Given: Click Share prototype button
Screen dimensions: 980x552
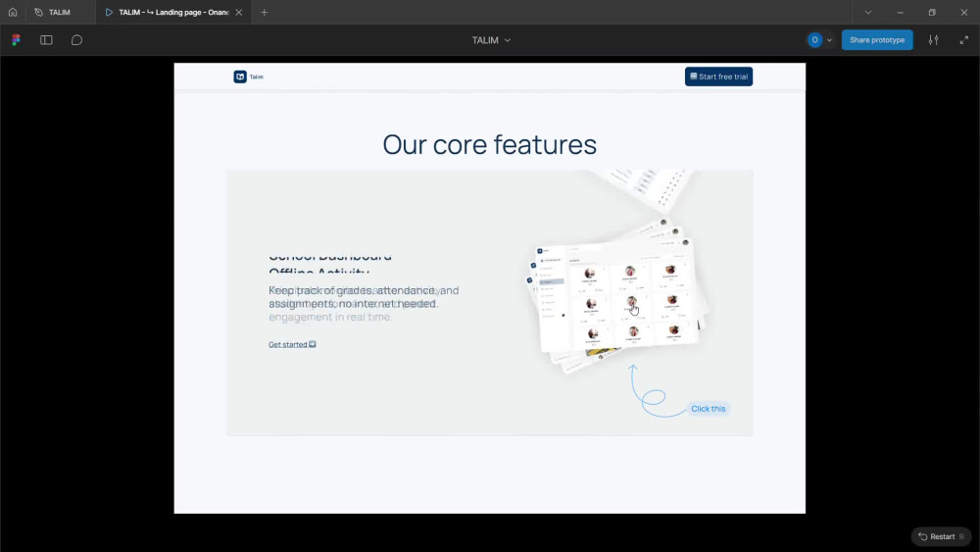Looking at the screenshot, I should pos(877,40).
